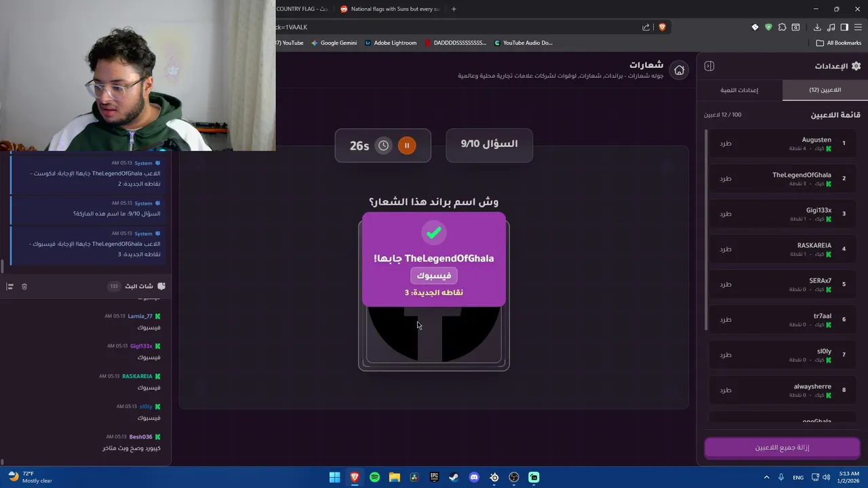Viewport: 868px width, 488px height.
Task: Click the 133 chat message count badge
Action: click(113, 287)
